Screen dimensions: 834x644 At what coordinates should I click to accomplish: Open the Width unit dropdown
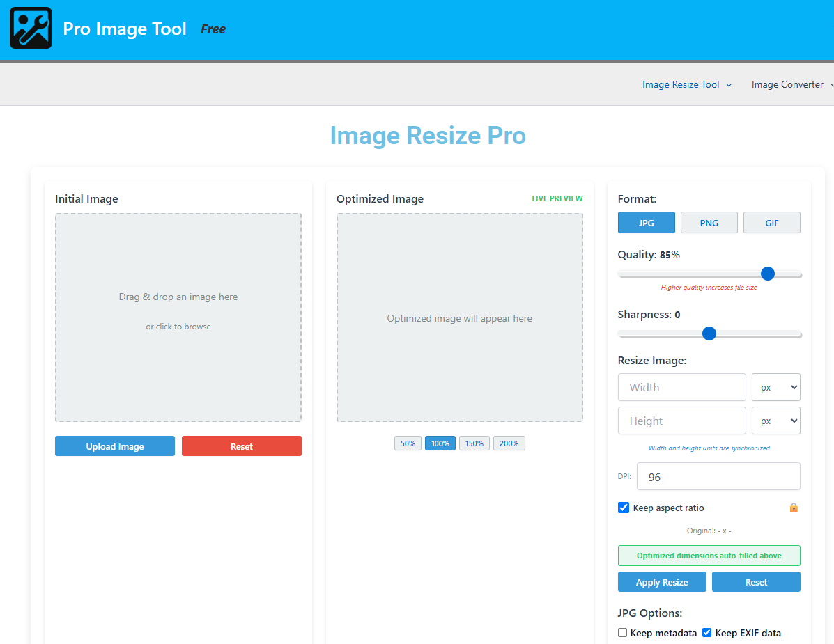click(775, 387)
